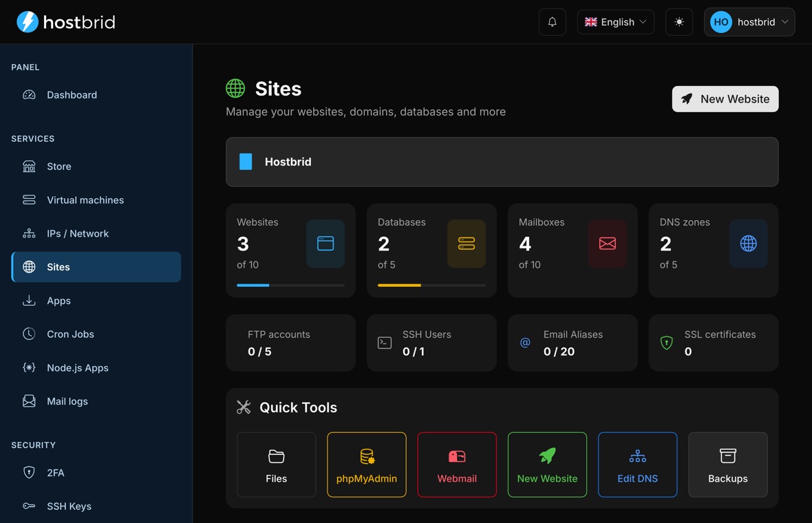
Task: Select the Hostbrid account bar
Action: point(502,162)
